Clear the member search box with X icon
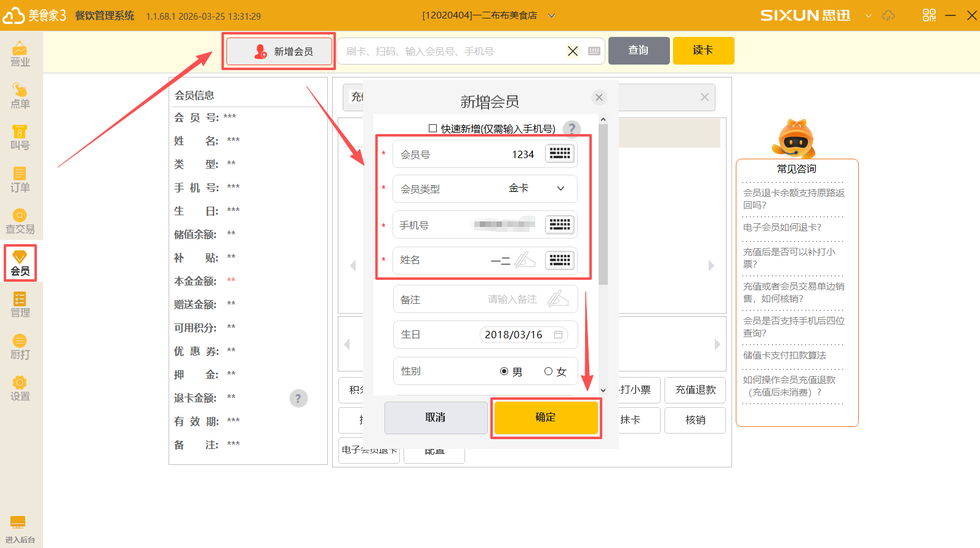 572,51
